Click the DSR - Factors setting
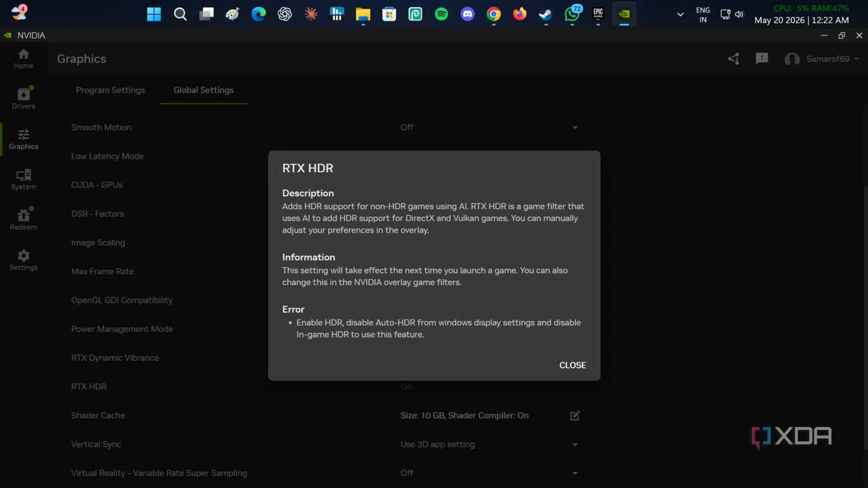The width and height of the screenshot is (868, 488). click(x=98, y=214)
